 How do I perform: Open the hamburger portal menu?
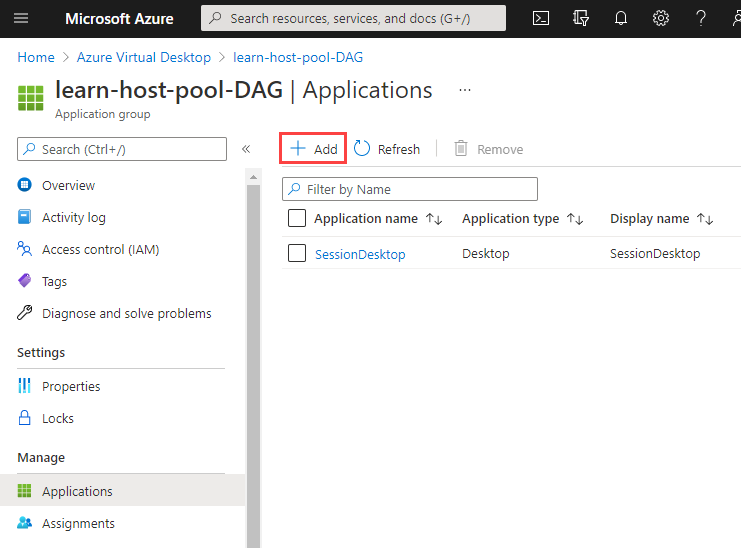coord(21,18)
